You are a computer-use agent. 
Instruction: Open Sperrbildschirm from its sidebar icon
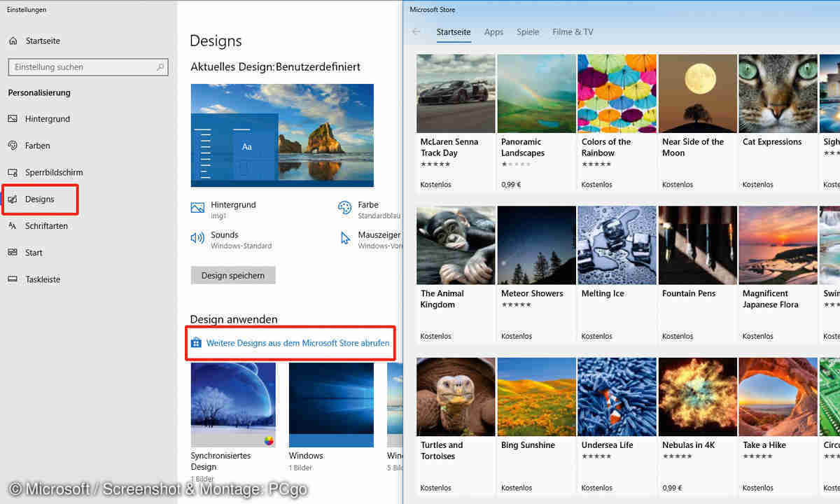pyautogui.click(x=13, y=172)
